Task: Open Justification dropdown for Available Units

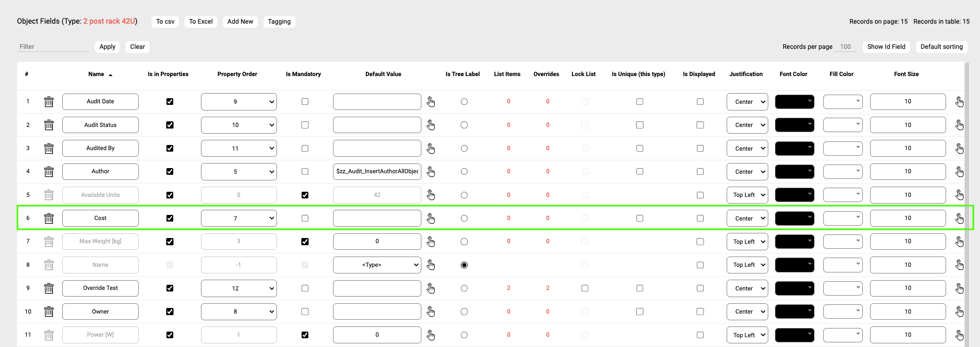Action: pos(747,195)
